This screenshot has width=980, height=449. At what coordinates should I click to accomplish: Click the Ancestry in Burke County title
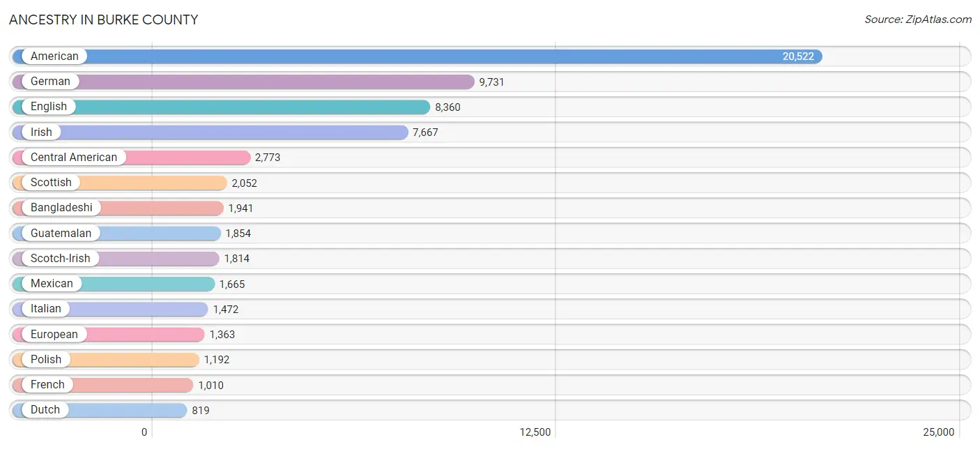(x=103, y=20)
